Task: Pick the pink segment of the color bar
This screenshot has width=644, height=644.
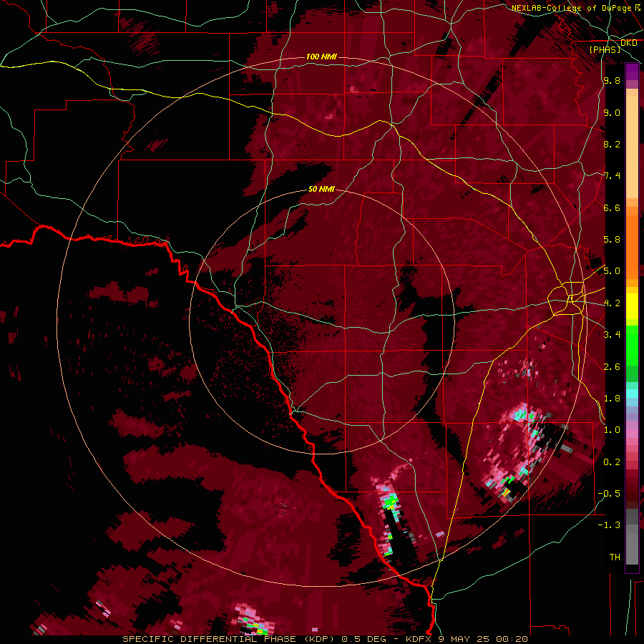Action: click(x=632, y=434)
